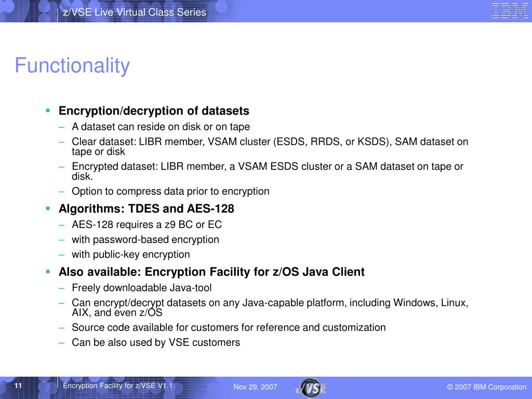The image size is (532, 399).
Task: Click "with public-key encryption" line
Action: click(x=130, y=255)
